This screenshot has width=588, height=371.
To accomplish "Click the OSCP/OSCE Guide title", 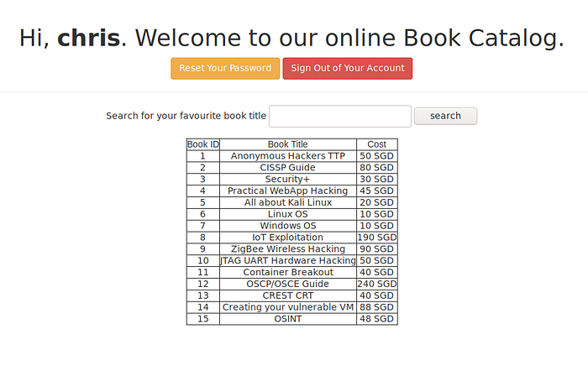I will point(287,285).
